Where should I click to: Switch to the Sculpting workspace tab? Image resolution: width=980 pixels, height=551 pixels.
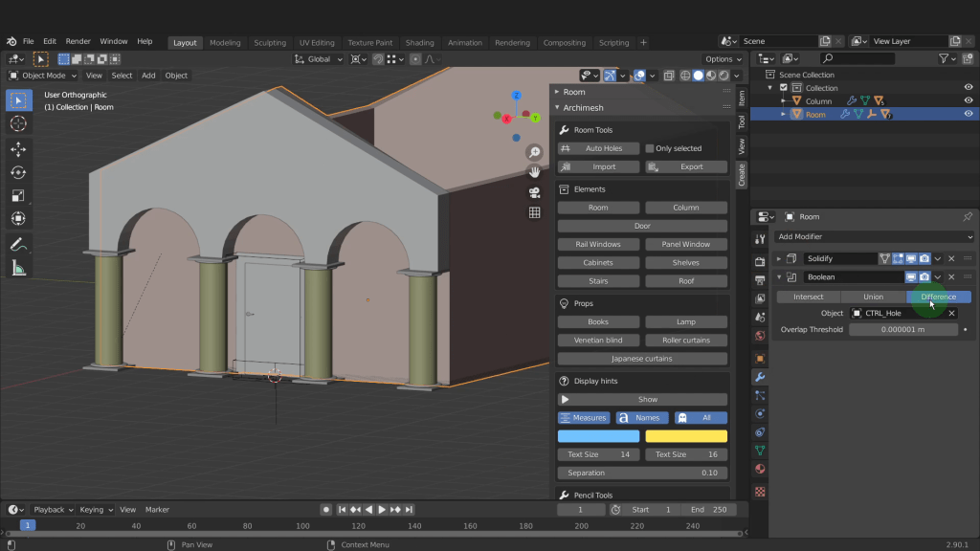coord(270,42)
